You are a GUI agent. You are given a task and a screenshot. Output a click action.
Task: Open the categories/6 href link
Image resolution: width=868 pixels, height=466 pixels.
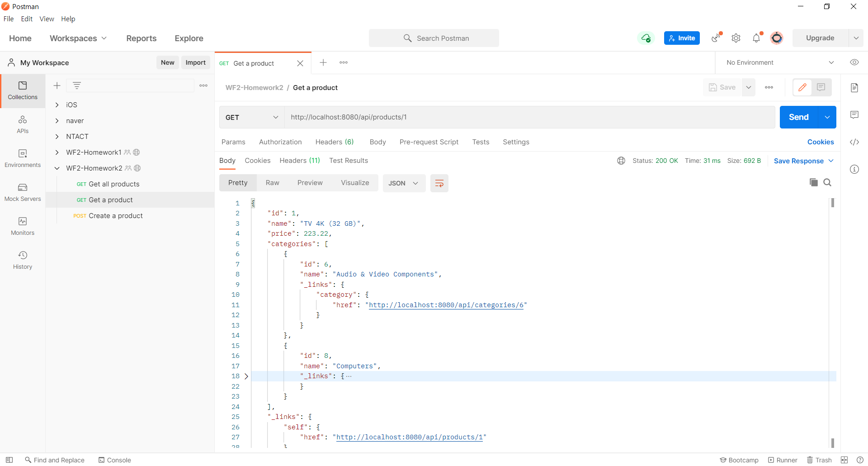tap(446, 305)
